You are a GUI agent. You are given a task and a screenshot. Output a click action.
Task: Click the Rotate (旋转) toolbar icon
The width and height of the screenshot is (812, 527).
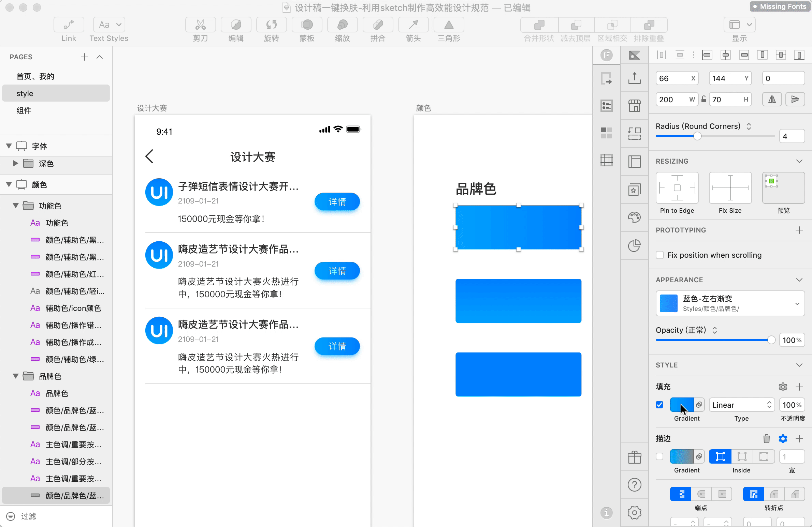271,25
